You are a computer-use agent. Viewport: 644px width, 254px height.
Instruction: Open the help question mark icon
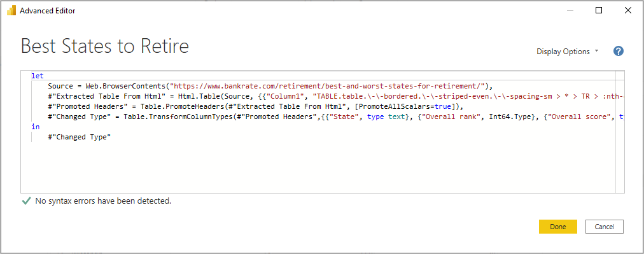point(618,52)
